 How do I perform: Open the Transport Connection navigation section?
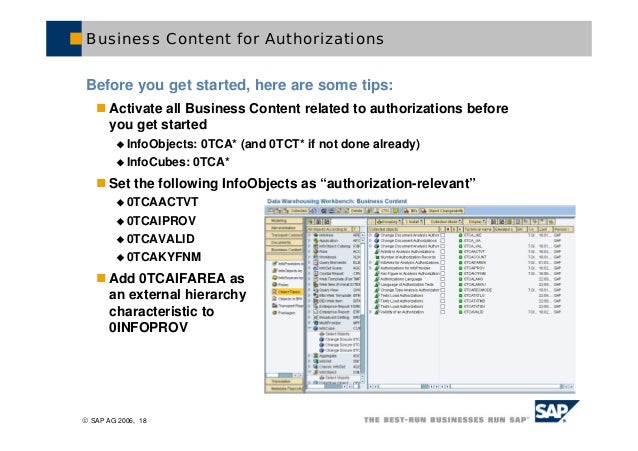(284, 235)
